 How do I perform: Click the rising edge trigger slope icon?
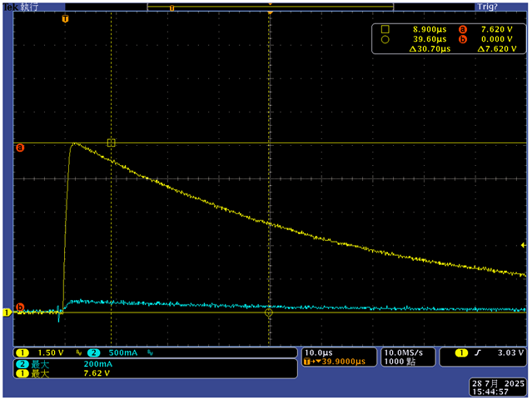click(478, 352)
